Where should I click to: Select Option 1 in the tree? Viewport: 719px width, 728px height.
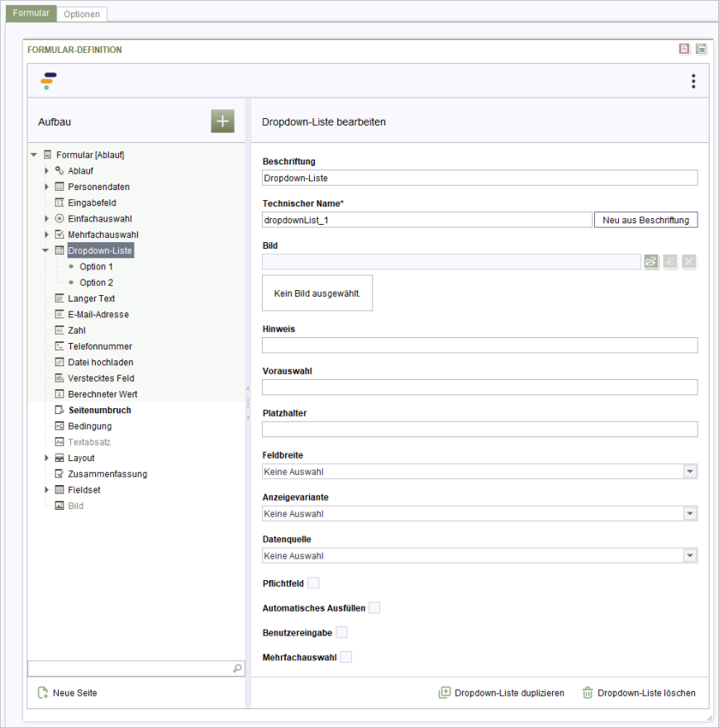(x=96, y=267)
